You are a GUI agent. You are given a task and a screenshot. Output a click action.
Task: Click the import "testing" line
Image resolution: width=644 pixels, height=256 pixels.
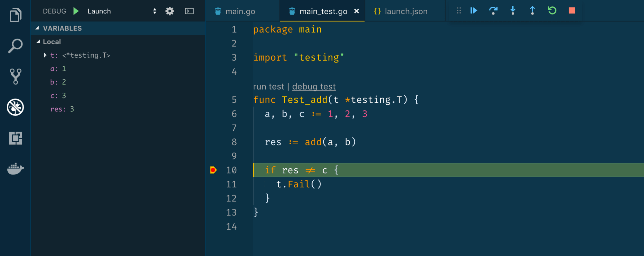(x=298, y=57)
